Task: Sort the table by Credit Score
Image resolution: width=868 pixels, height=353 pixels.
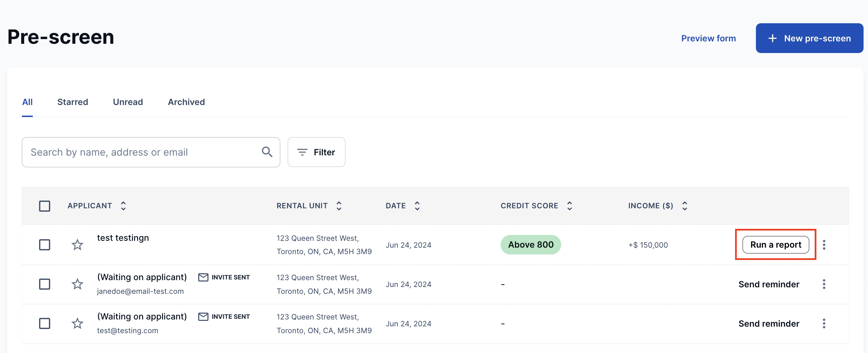Action: [x=569, y=206]
